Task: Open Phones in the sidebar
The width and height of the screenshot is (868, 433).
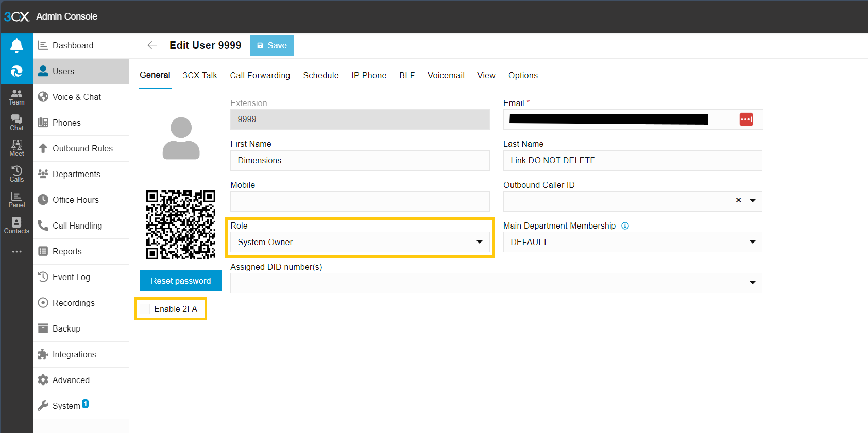Action: 81,123
